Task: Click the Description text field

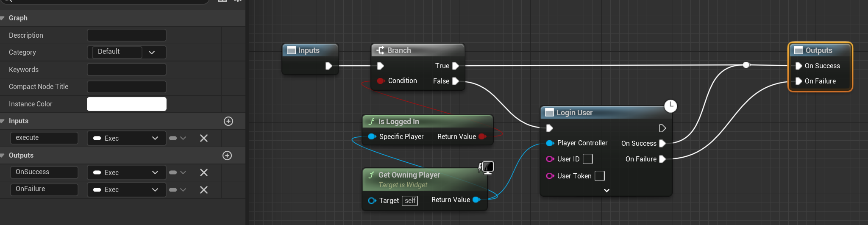Action: tap(127, 35)
